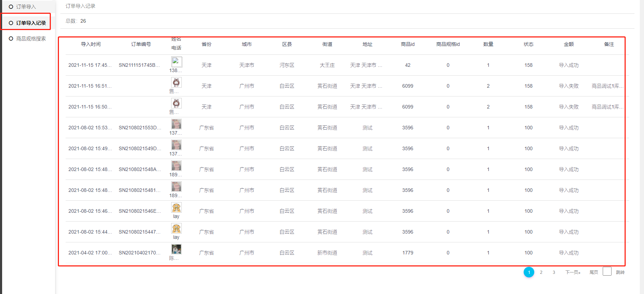Screen dimensions: 644x294
Task: Click the 下一页 next page link
Action: [x=573, y=272]
